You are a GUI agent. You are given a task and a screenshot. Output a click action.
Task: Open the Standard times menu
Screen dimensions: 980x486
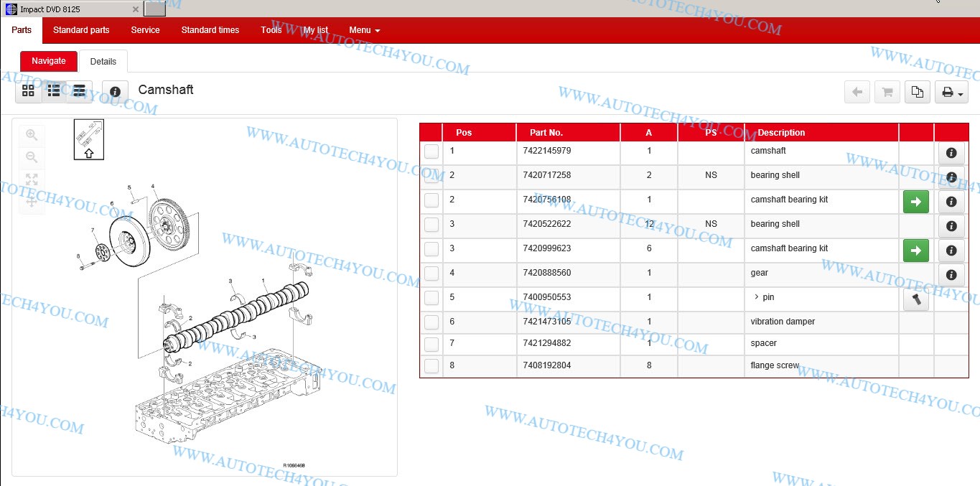(x=210, y=30)
